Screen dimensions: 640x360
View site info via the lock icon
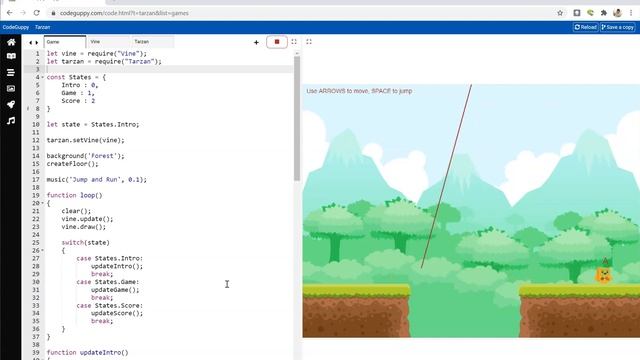53,13
